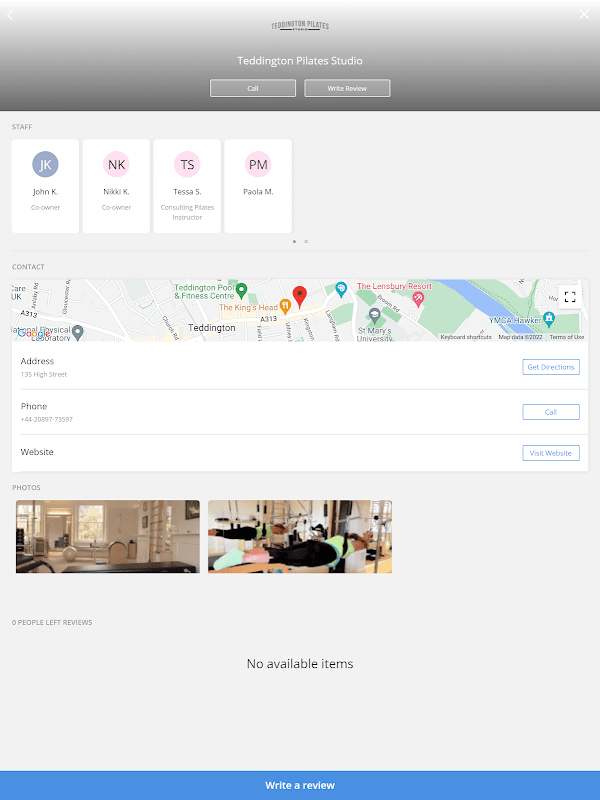
Task: Click The Lensbury Resort map marker
Action: [x=418, y=299]
